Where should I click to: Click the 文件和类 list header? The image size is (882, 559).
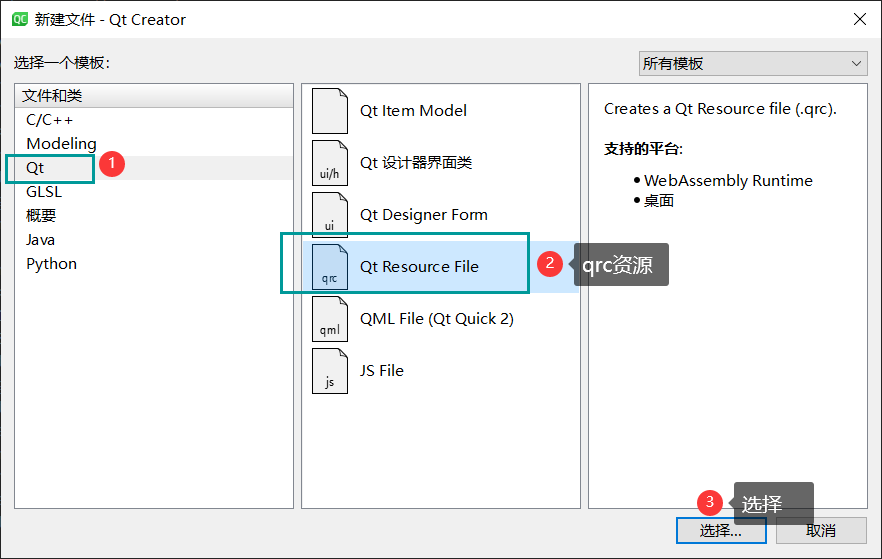pos(154,96)
